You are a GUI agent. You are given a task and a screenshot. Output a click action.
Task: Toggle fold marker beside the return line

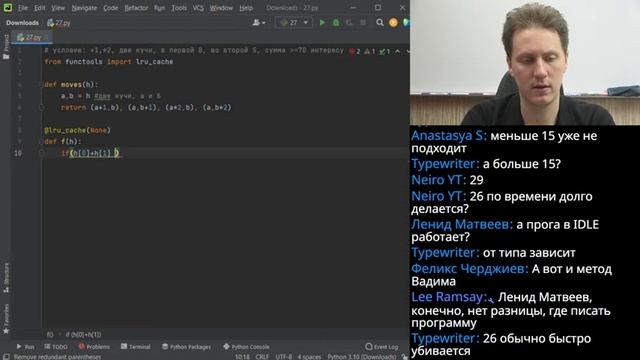pos(41,108)
